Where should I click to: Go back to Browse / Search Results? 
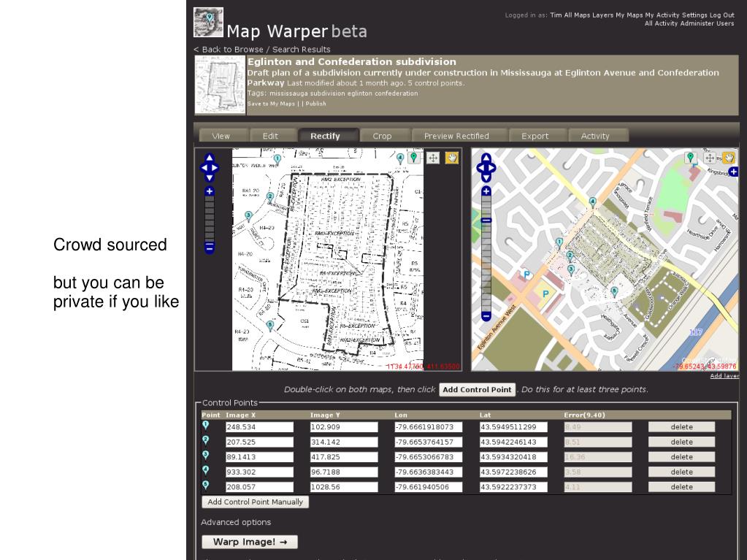(x=262, y=50)
